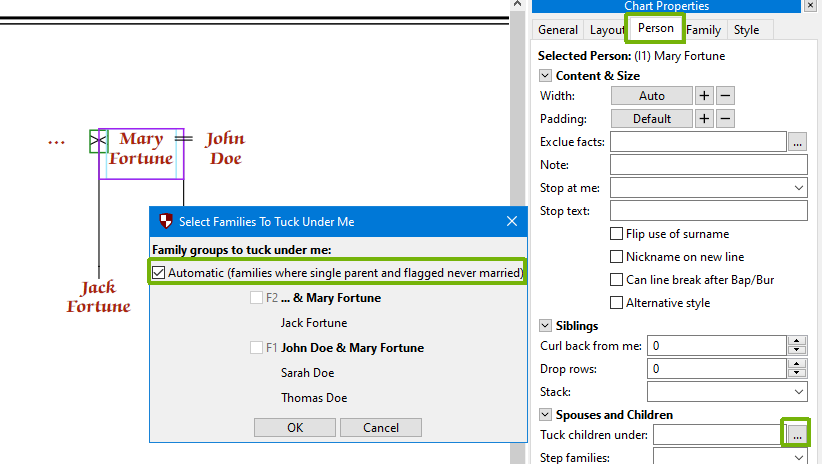This screenshot has width=822, height=464.
Task: Enable Flip use of surname
Action: pyautogui.click(x=617, y=234)
